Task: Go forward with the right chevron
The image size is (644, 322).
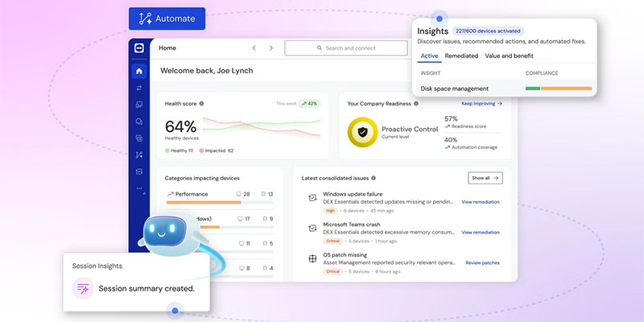Action: click(271, 48)
